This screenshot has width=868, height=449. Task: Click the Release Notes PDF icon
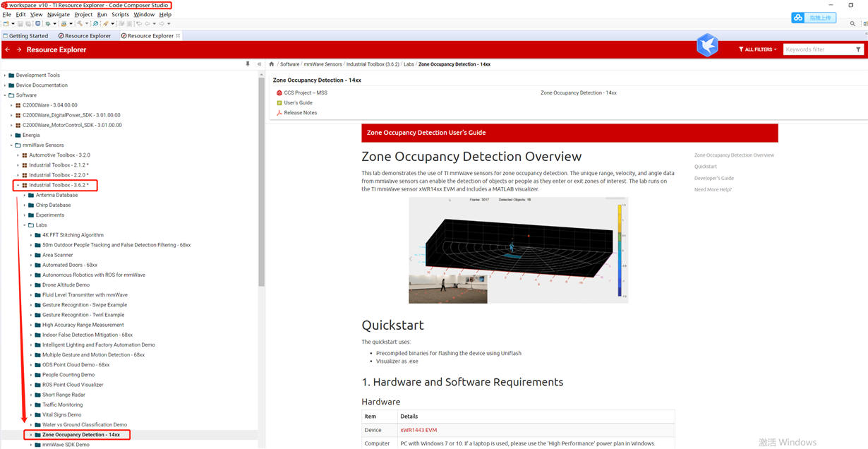279,112
